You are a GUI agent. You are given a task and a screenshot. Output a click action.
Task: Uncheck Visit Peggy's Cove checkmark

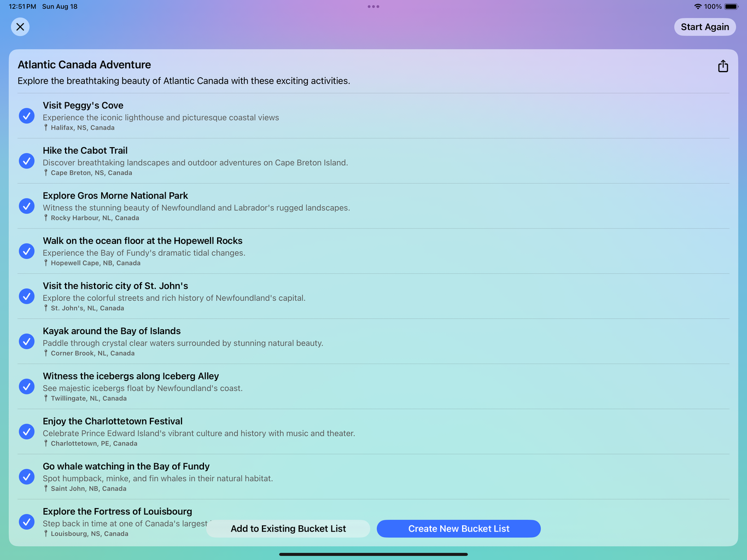click(27, 116)
